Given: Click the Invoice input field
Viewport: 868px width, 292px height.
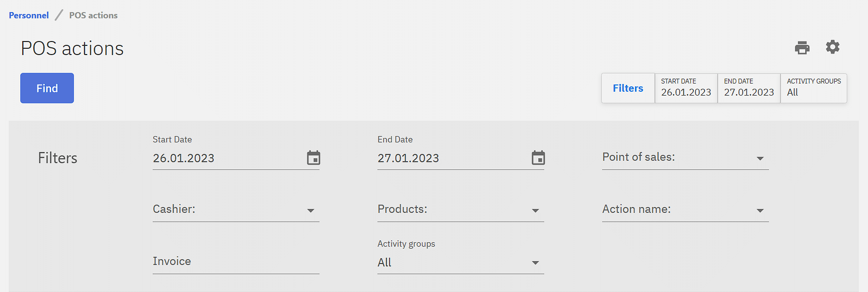Looking at the screenshot, I should [235, 262].
